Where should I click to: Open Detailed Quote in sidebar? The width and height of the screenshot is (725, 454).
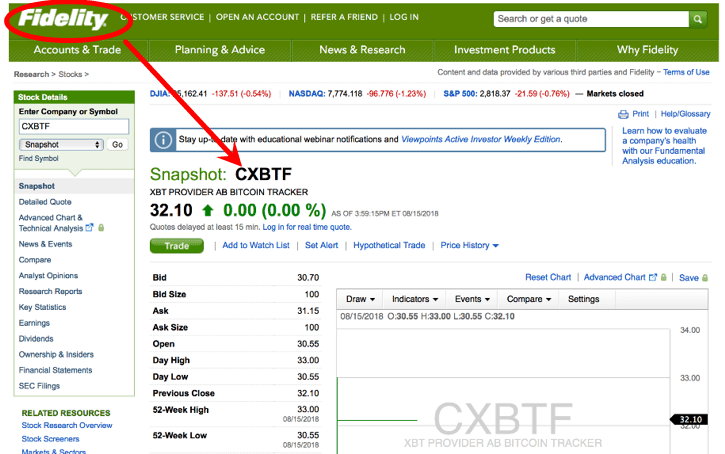[x=45, y=202]
